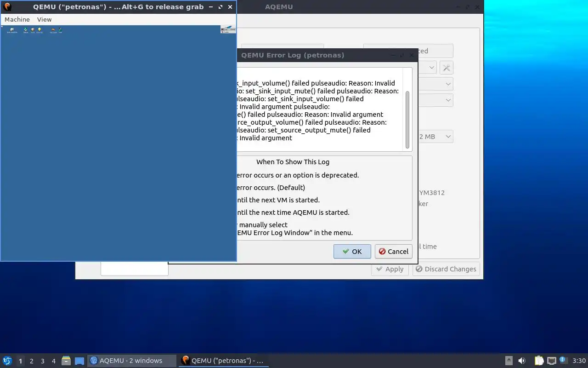Viewport: 588px width, 368px height.
Task: Click the network tray icon
Action: [552, 361]
